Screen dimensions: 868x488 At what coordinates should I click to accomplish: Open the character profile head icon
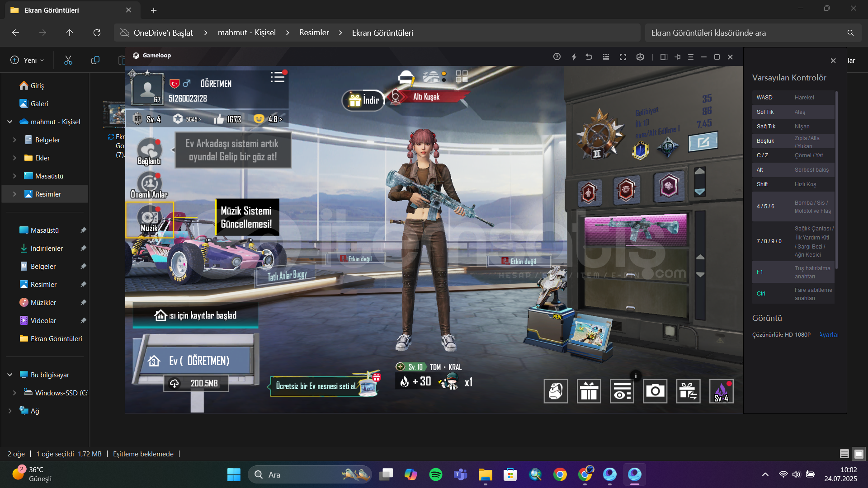556,391
